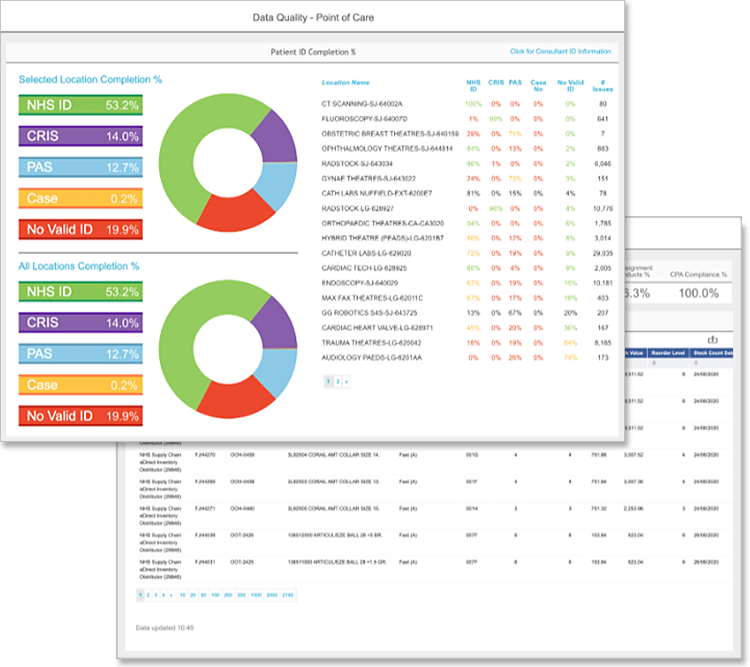Select Case bar under All Locations Completion
The width and height of the screenshot is (750, 667).
point(80,385)
